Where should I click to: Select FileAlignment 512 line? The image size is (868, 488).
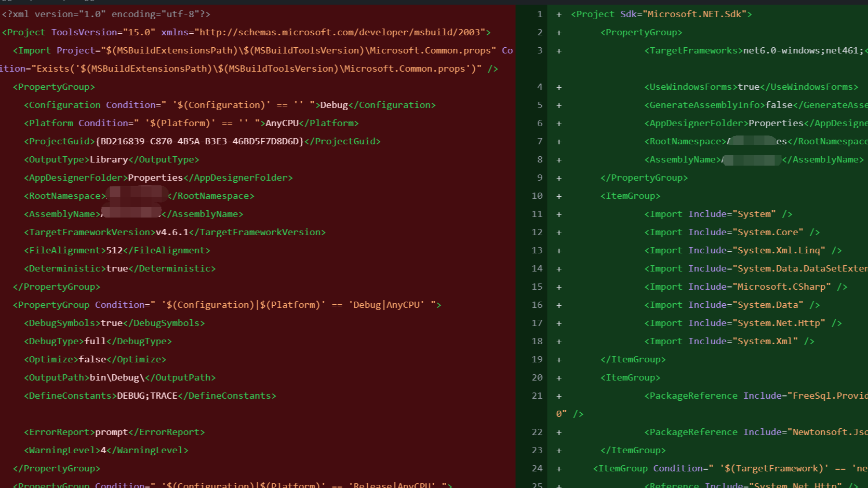tap(117, 250)
